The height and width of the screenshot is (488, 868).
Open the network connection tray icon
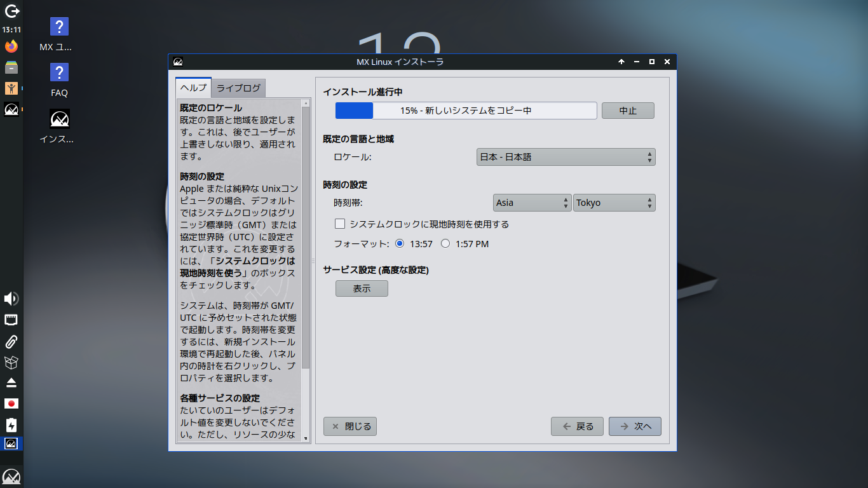pyautogui.click(x=11, y=320)
